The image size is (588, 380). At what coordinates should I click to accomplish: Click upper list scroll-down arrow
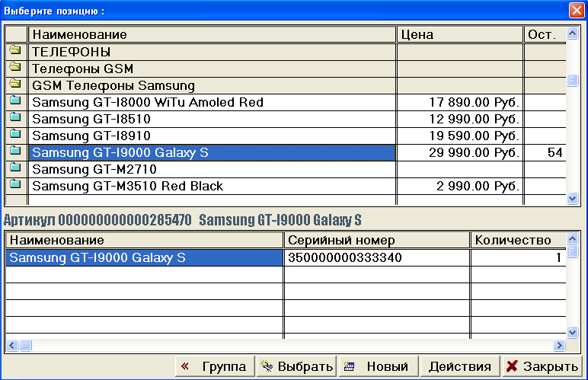[x=572, y=198]
